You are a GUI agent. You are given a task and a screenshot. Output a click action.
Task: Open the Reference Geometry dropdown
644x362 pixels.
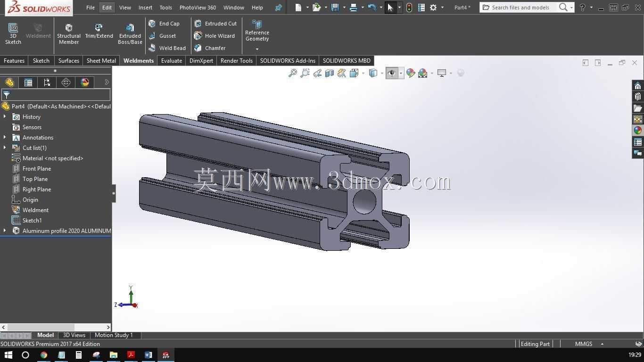pyautogui.click(x=257, y=49)
